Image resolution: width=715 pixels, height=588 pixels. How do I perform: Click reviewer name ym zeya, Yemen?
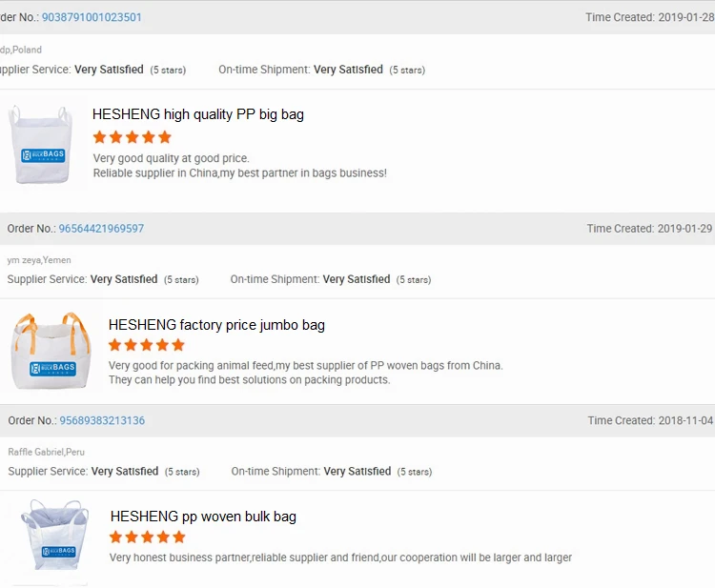pos(39,260)
